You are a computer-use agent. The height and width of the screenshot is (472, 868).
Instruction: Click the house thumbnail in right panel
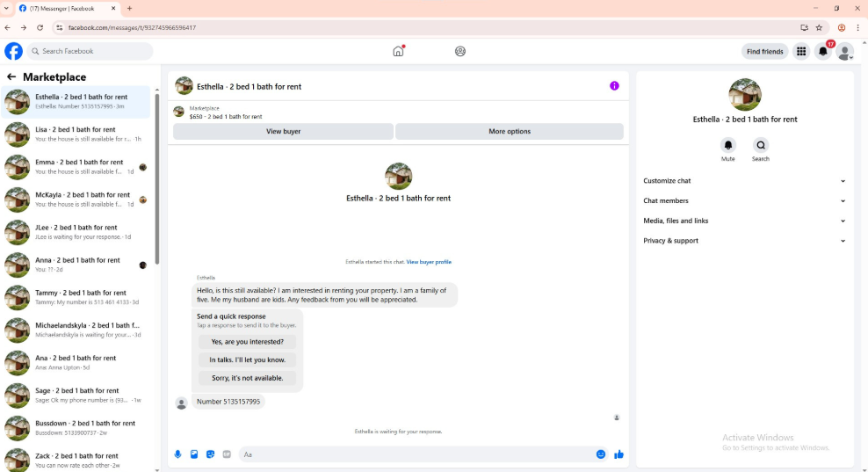[744, 95]
